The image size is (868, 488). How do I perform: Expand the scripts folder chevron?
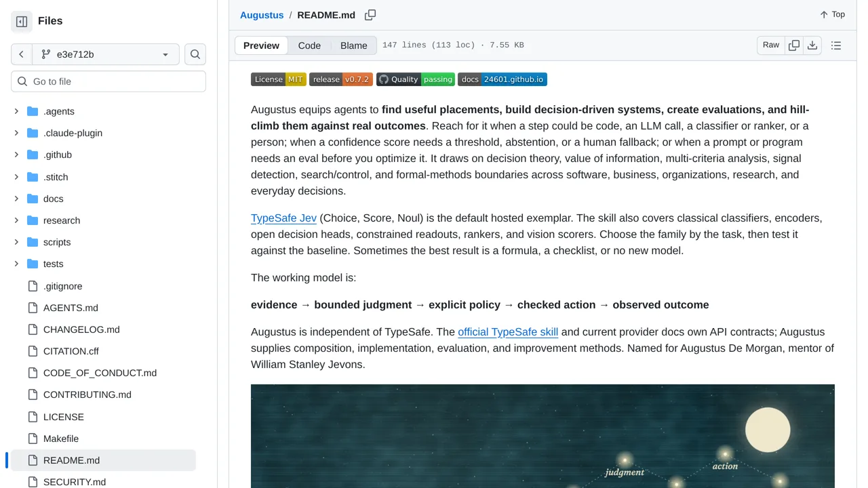coord(16,242)
